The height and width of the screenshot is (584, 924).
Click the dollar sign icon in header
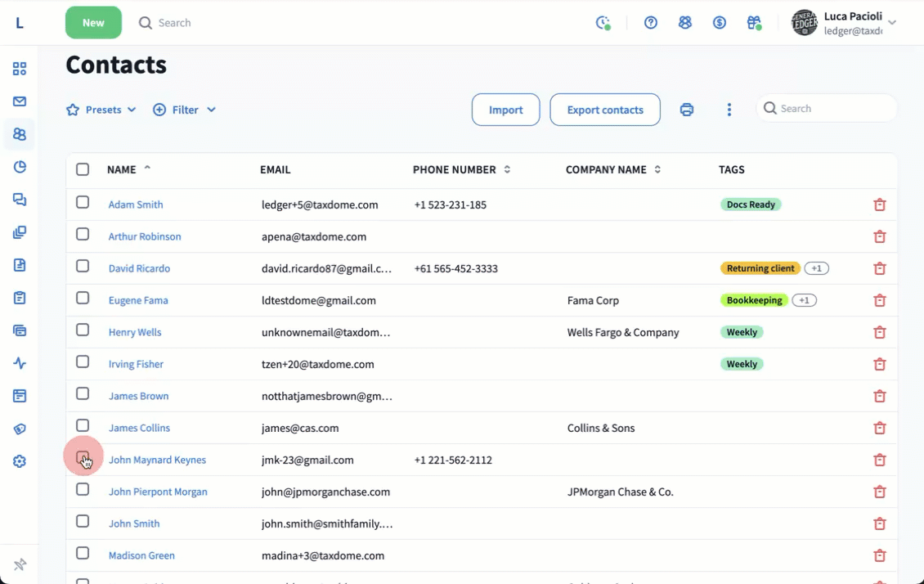720,23
